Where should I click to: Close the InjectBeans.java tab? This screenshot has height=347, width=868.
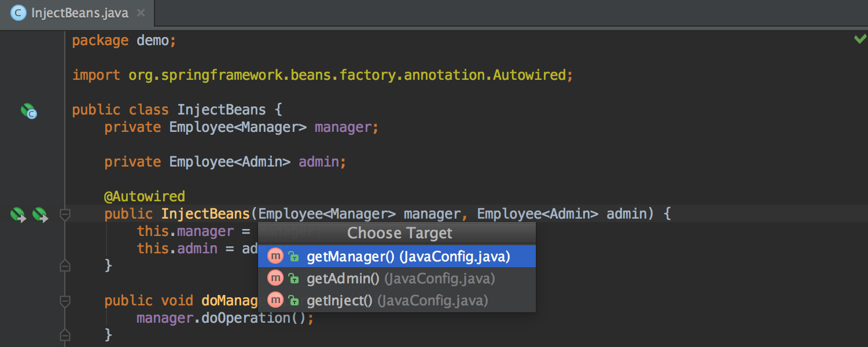pyautogui.click(x=141, y=12)
